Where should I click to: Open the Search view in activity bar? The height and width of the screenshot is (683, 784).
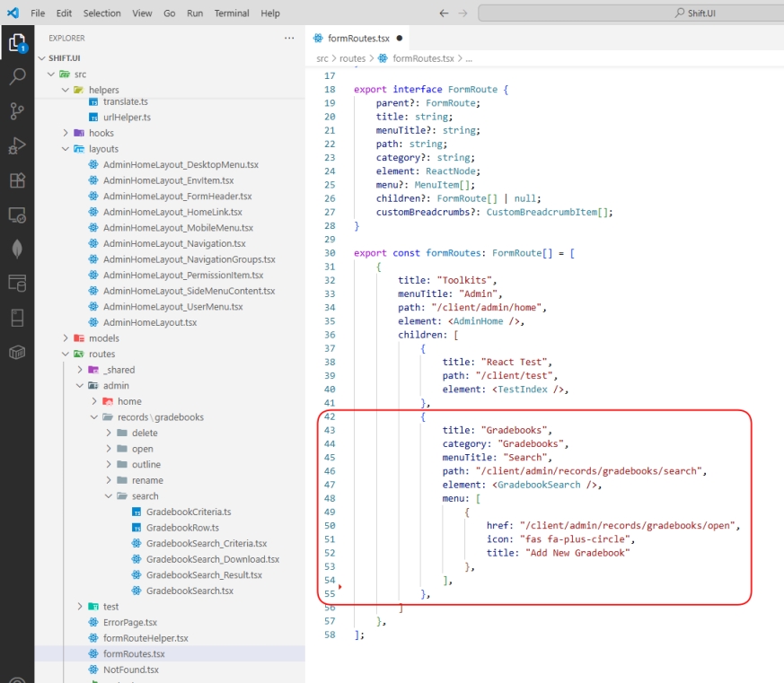(x=17, y=76)
